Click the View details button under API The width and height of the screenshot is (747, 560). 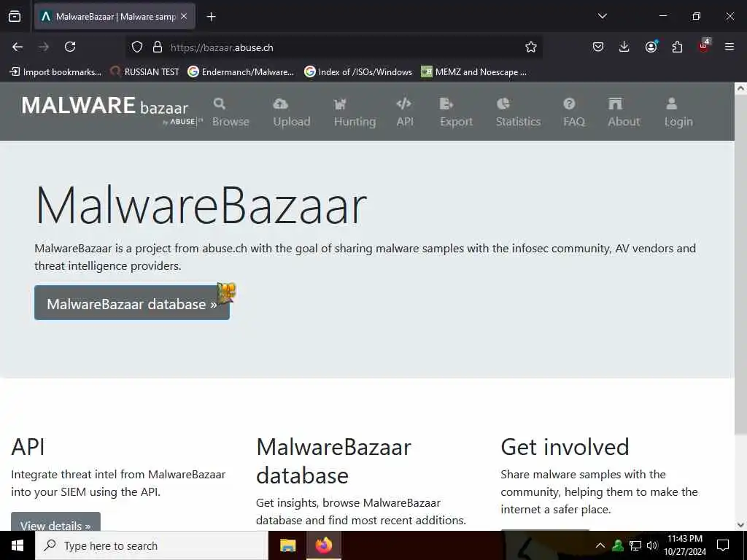point(55,522)
